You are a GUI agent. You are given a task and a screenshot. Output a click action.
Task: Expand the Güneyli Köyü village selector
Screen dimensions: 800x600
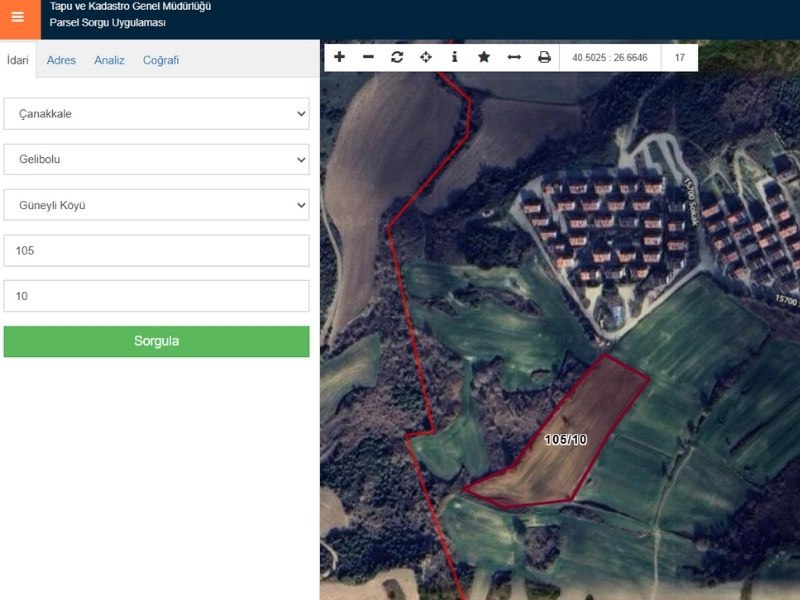[155, 205]
